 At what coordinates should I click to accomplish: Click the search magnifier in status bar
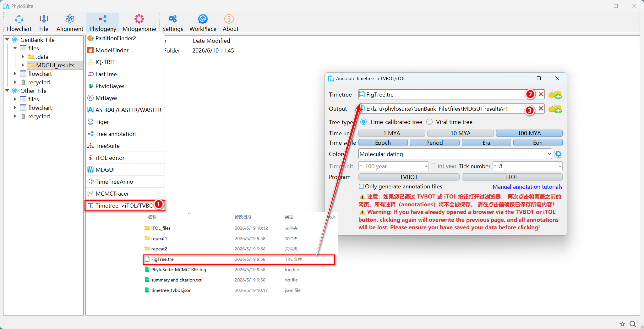[x=633, y=324]
